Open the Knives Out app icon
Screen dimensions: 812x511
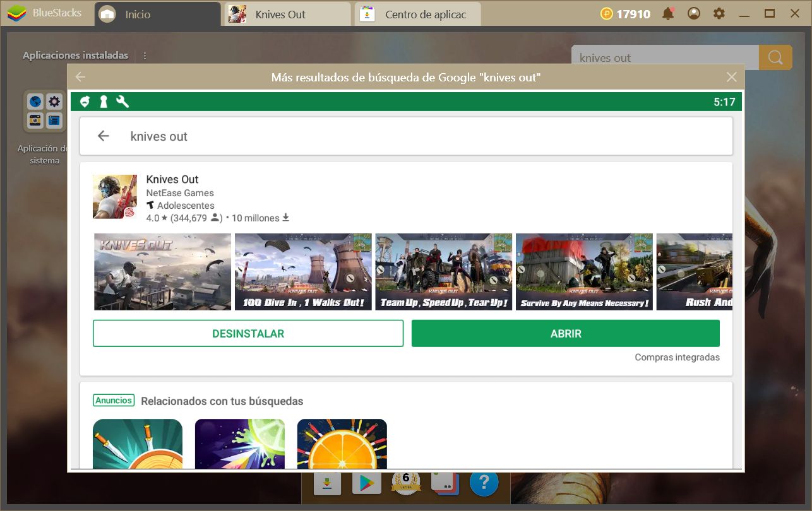tap(115, 197)
